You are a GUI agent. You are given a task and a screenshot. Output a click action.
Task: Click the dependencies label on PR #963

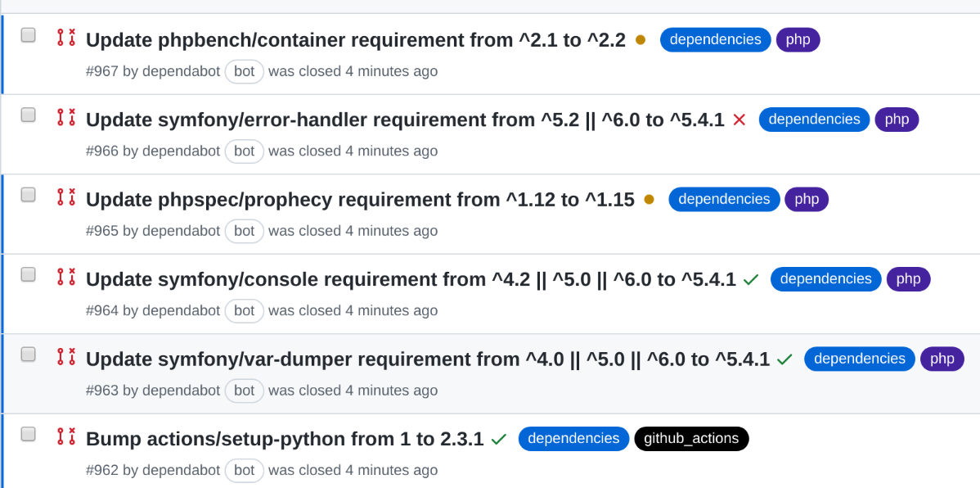[859, 359]
